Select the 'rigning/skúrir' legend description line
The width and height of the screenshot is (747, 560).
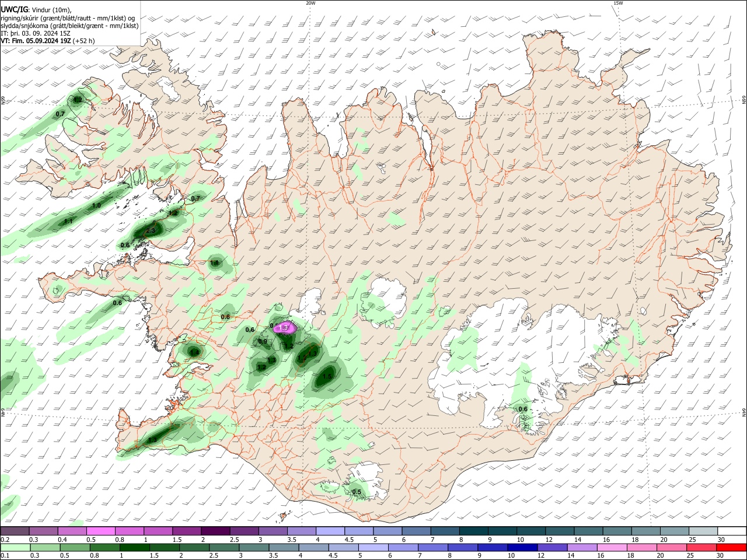(x=67, y=17)
